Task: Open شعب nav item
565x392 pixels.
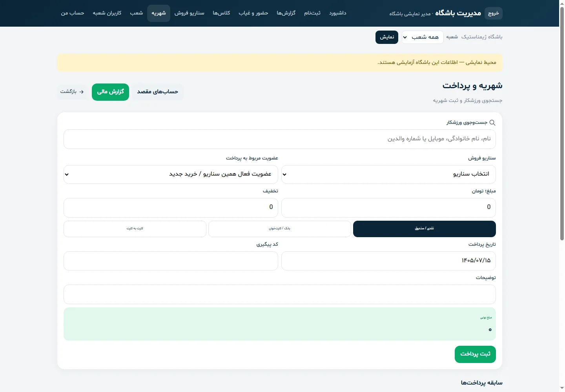Action: [137, 13]
